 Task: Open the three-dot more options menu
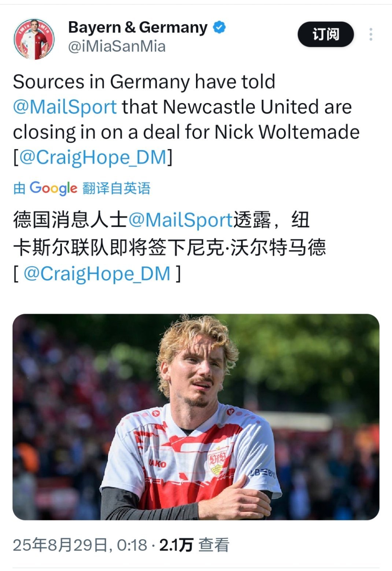click(371, 34)
